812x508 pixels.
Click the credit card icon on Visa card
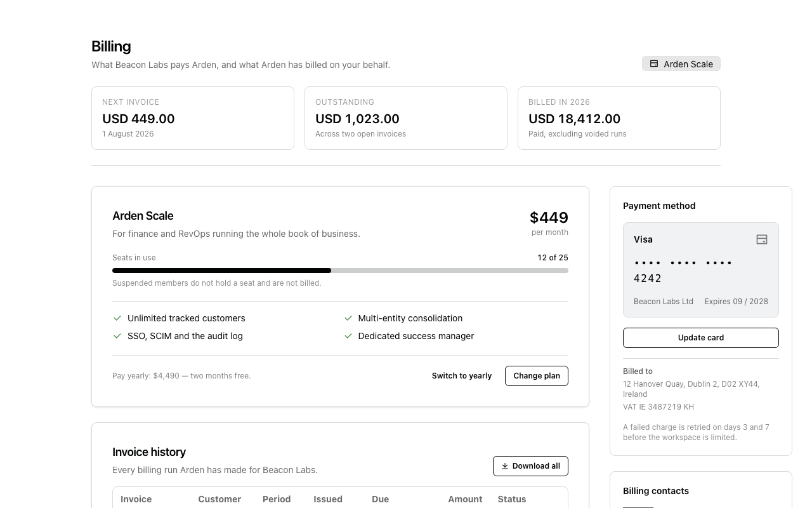(x=762, y=239)
